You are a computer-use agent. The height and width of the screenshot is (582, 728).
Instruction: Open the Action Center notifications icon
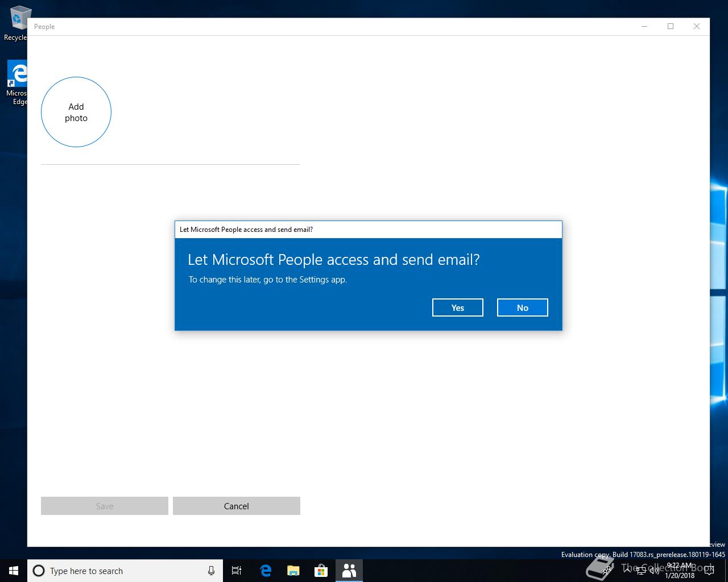click(x=709, y=570)
